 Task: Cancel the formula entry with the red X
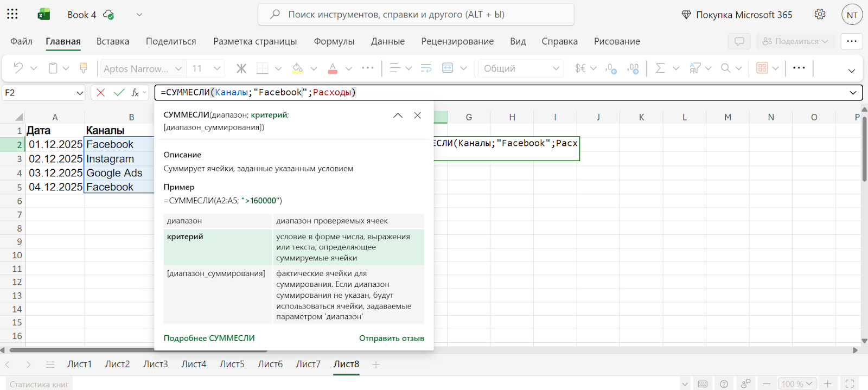[x=100, y=93]
